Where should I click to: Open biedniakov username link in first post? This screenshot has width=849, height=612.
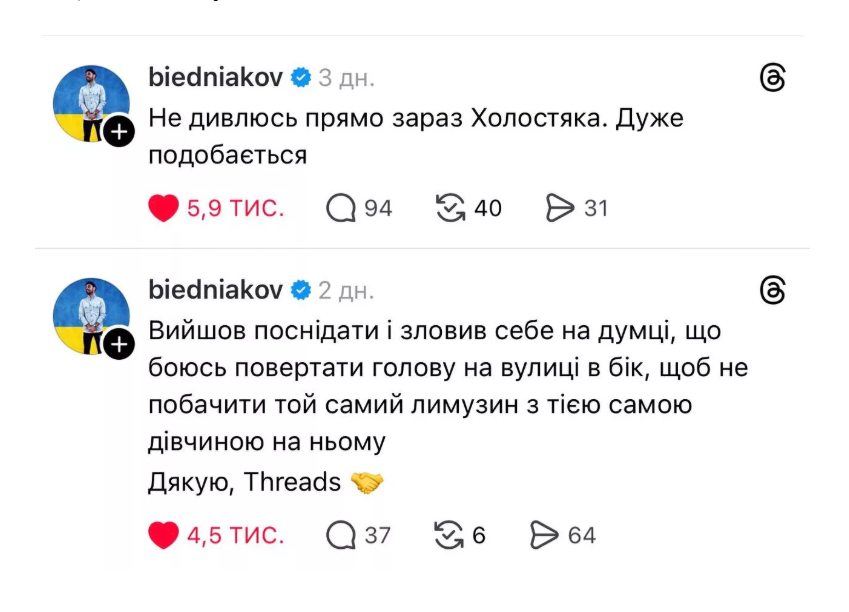coord(215,77)
